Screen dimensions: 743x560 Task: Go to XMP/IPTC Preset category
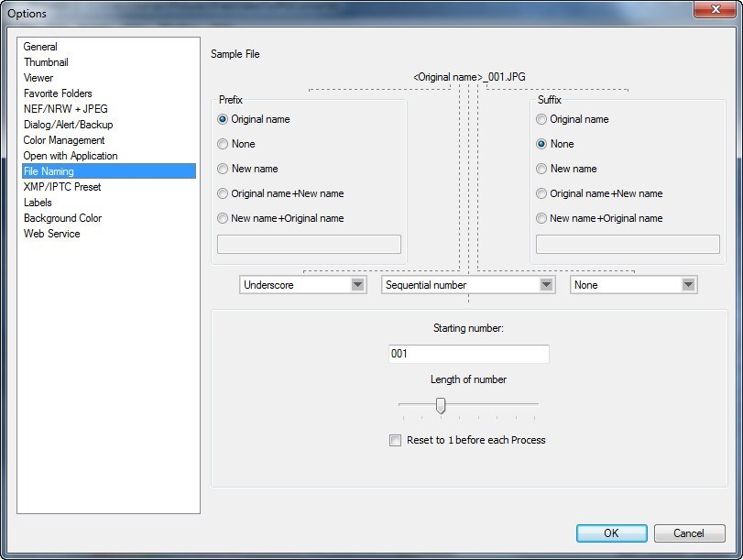coord(62,187)
